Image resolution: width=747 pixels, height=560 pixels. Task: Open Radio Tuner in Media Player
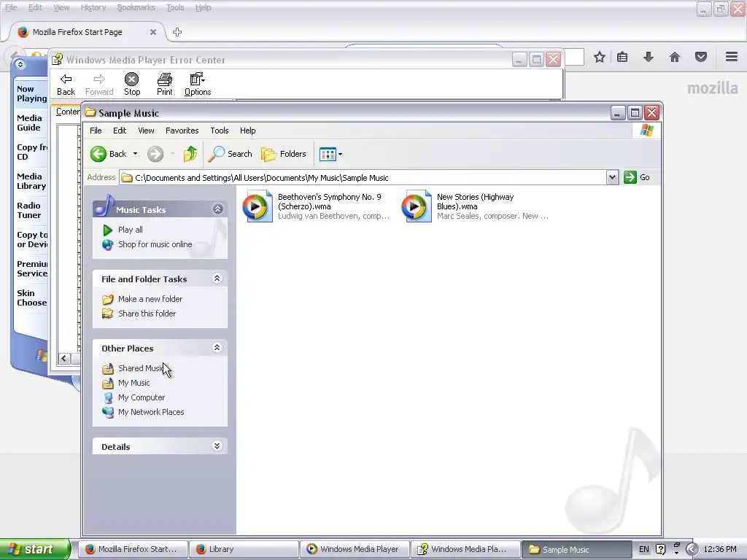[29, 211]
